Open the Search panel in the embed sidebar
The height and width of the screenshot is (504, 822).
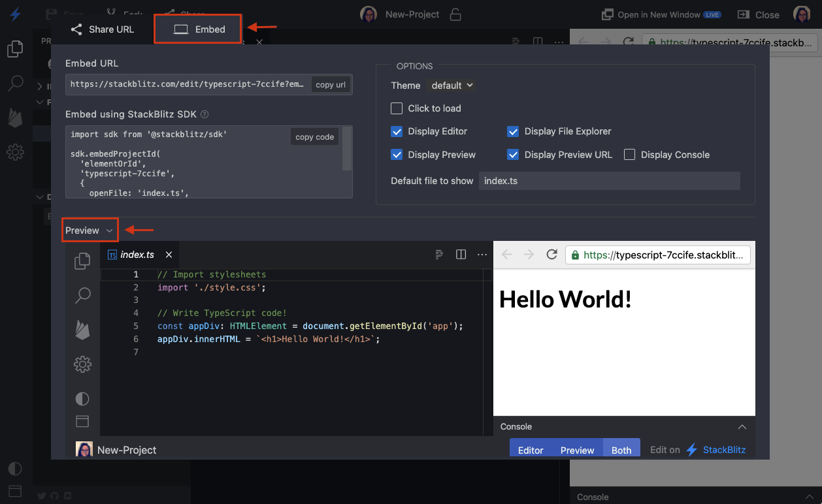click(x=82, y=296)
